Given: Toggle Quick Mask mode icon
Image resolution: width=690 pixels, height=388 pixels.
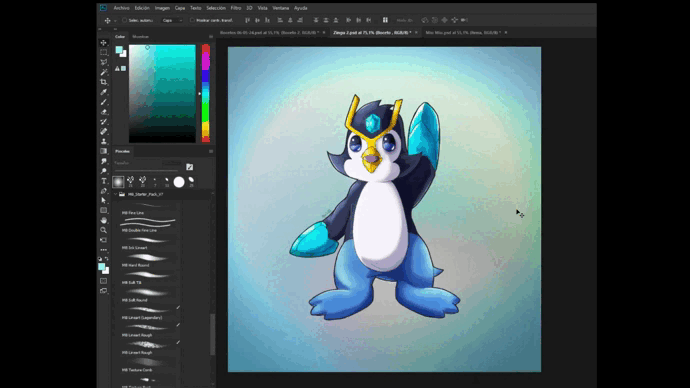Looking at the screenshot, I should click(103, 281).
